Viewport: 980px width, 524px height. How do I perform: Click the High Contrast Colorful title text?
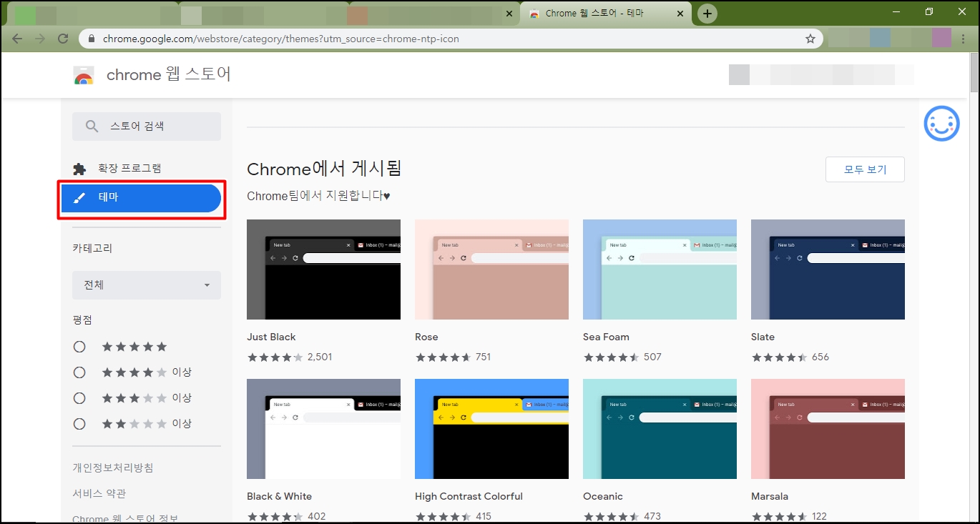[x=469, y=496]
